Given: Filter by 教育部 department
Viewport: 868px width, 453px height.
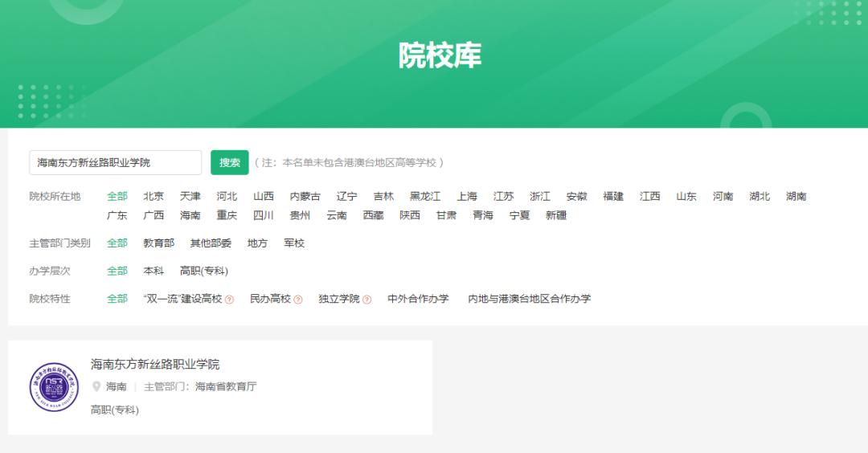Looking at the screenshot, I should pos(159,243).
